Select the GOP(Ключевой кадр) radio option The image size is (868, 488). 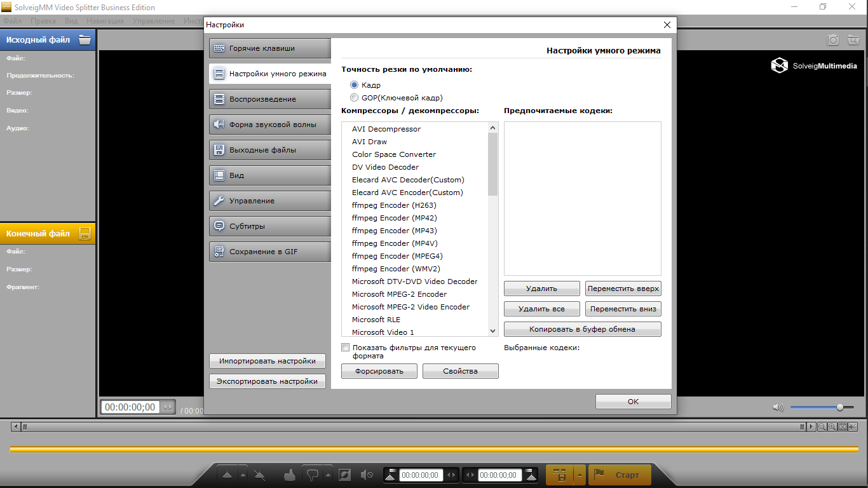tap(355, 98)
